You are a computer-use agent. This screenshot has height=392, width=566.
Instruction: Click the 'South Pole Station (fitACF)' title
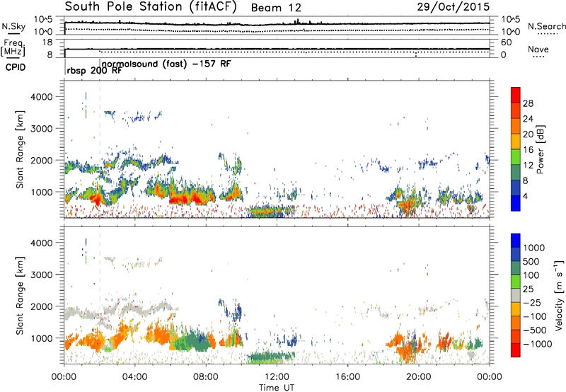(x=151, y=7)
